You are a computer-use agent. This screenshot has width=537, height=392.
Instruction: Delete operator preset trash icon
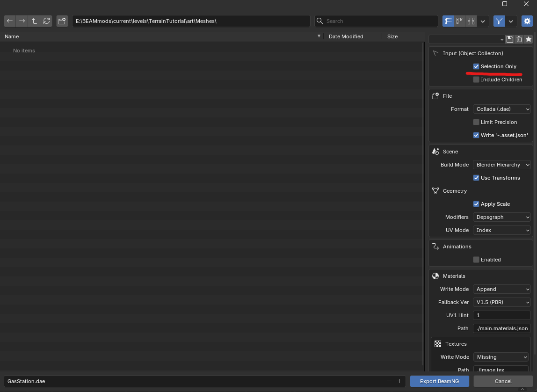[x=519, y=39]
